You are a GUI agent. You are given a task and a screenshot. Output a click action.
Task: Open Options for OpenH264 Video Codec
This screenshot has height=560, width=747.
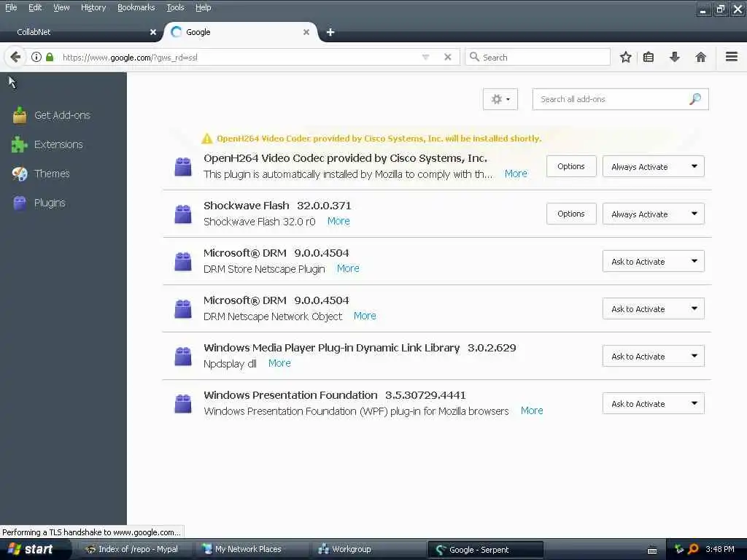tap(571, 166)
